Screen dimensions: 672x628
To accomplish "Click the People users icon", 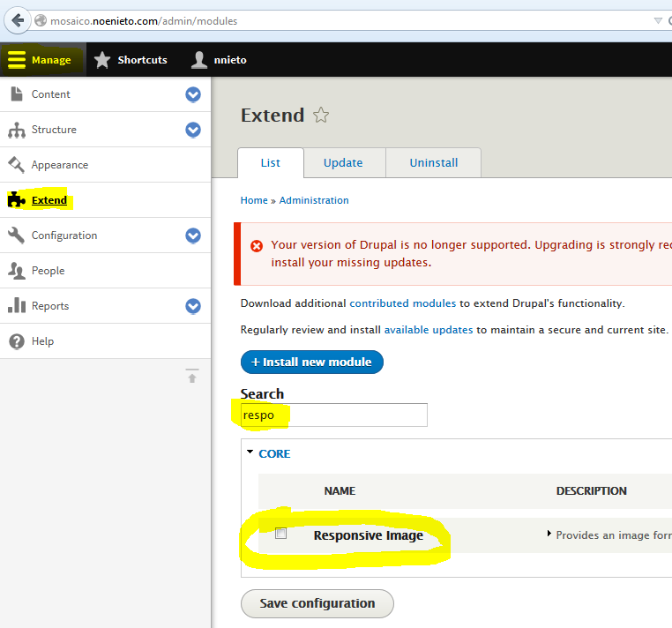I will pyautogui.click(x=16, y=271).
